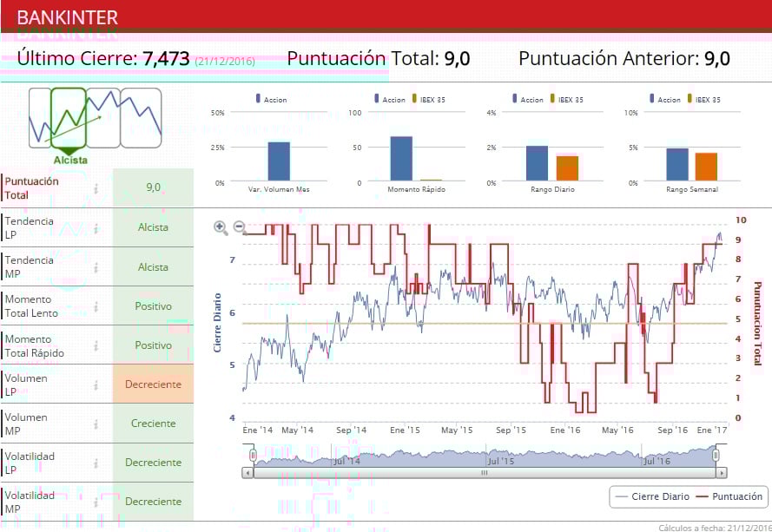Click the Momento Rápido chart label
The width and height of the screenshot is (772, 532).
point(417,189)
